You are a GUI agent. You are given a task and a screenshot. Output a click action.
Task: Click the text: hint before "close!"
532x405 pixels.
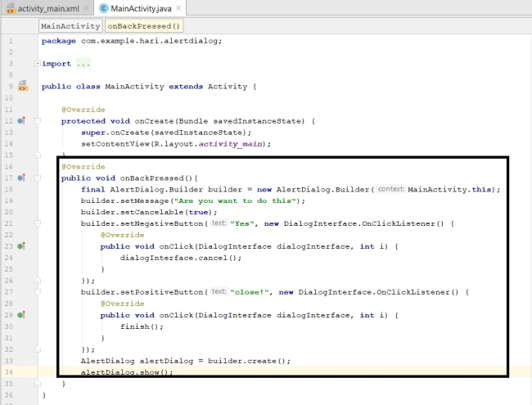(x=219, y=292)
